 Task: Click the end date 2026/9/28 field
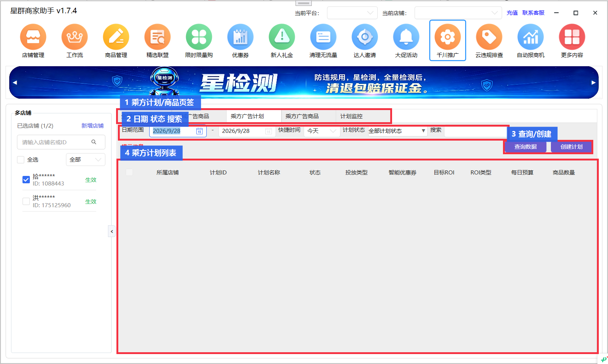click(x=247, y=131)
